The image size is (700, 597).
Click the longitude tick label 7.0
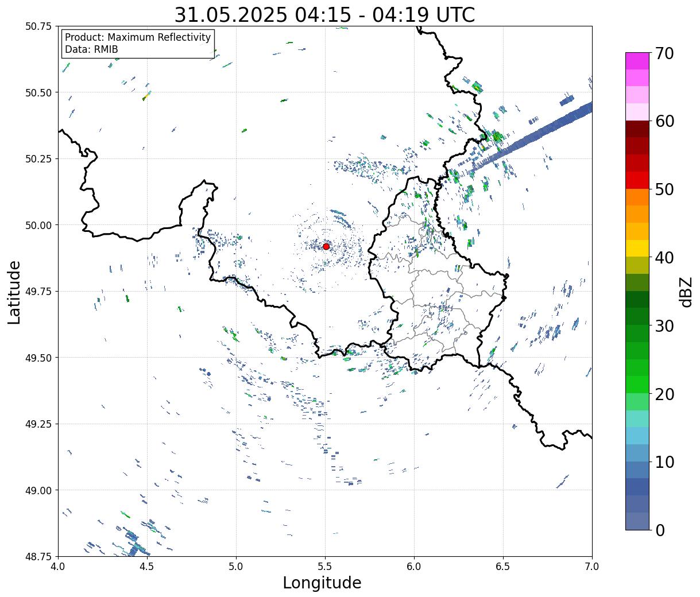click(592, 567)
